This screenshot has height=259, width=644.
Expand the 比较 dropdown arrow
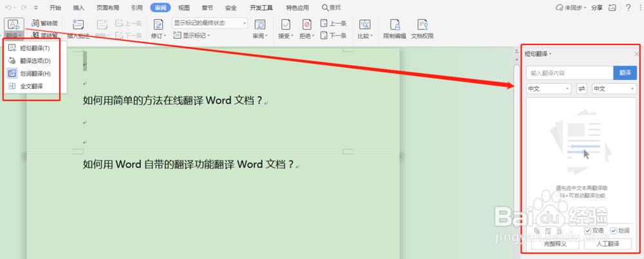372,36
